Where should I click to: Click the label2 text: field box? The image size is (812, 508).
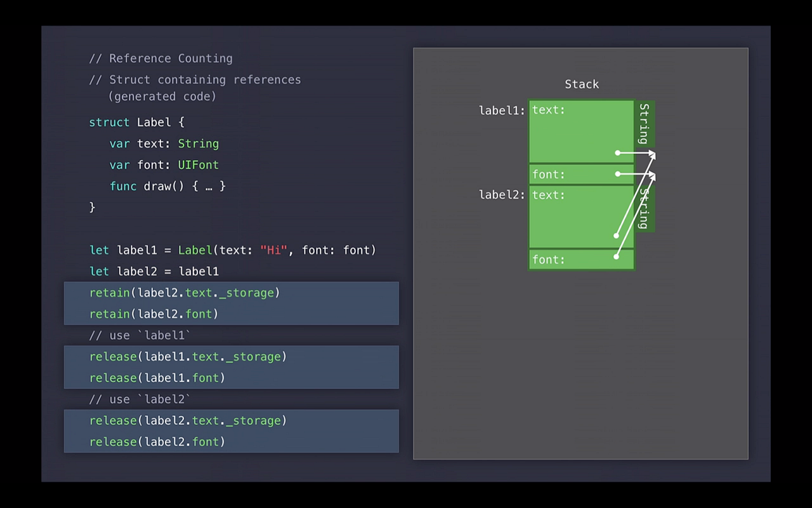(580, 216)
